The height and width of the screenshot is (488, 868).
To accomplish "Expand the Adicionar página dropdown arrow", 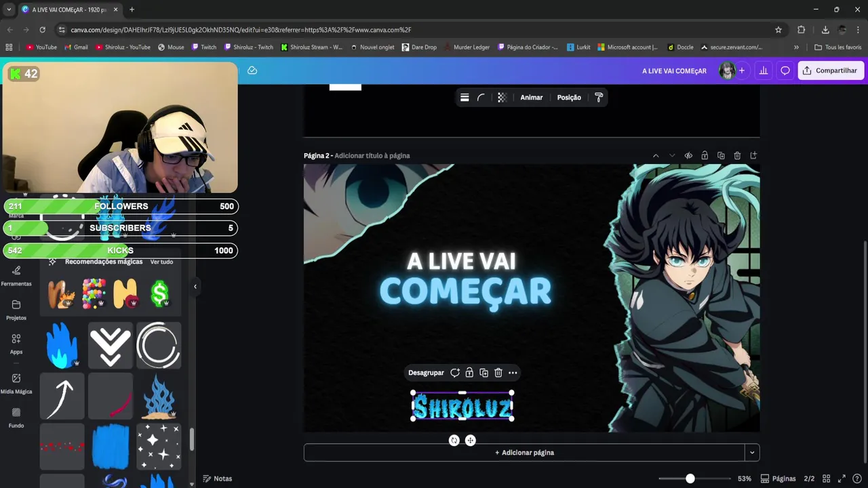I will point(752,453).
